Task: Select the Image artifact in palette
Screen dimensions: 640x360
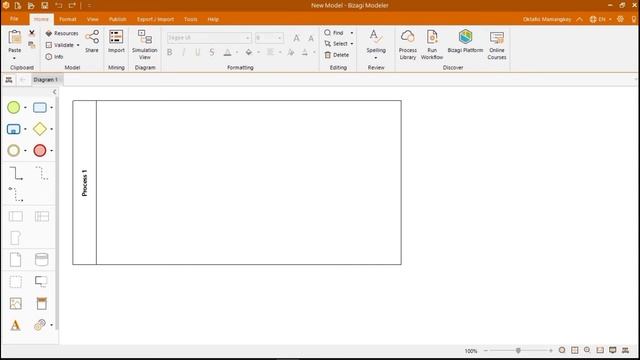Action: click(x=16, y=303)
